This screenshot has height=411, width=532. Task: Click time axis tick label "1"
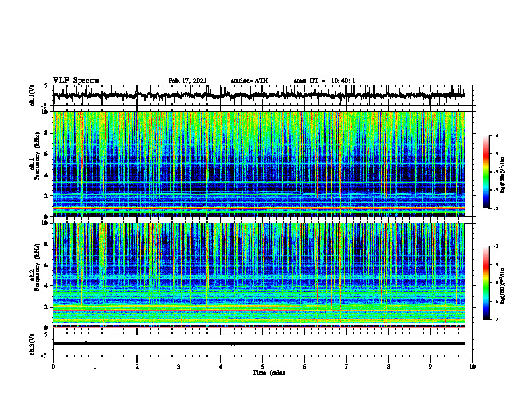(x=95, y=367)
